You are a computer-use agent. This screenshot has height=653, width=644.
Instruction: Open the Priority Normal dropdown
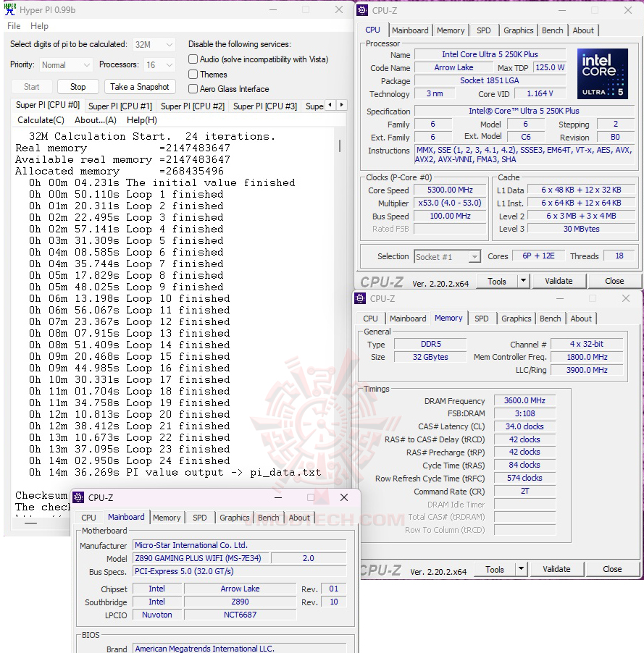click(65, 65)
